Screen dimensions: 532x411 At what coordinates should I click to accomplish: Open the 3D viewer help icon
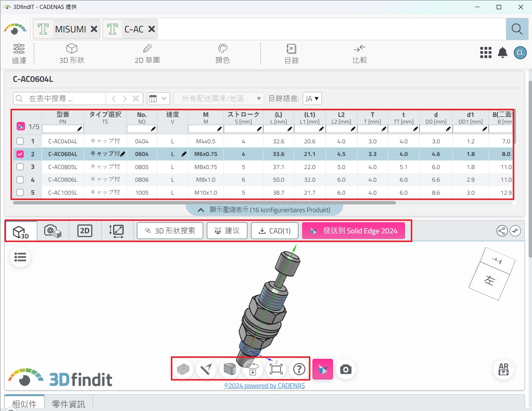299,369
